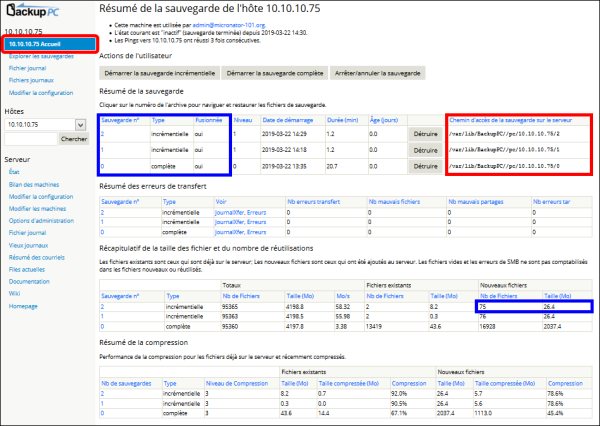Image resolution: width=600 pixels, height=426 pixels.
Task: Click the BackupPC logo
Action: pyautogui.click(x=33, y=11)
